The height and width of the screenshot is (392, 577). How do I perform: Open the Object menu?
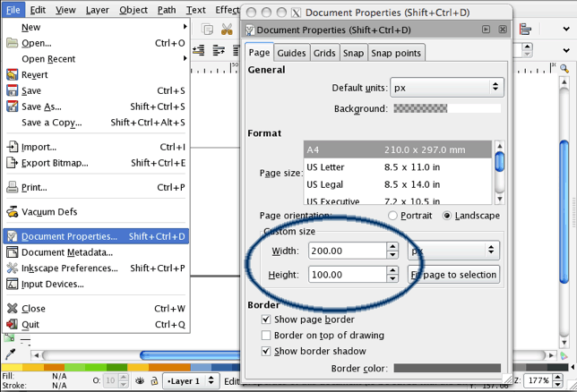(133, 10)
